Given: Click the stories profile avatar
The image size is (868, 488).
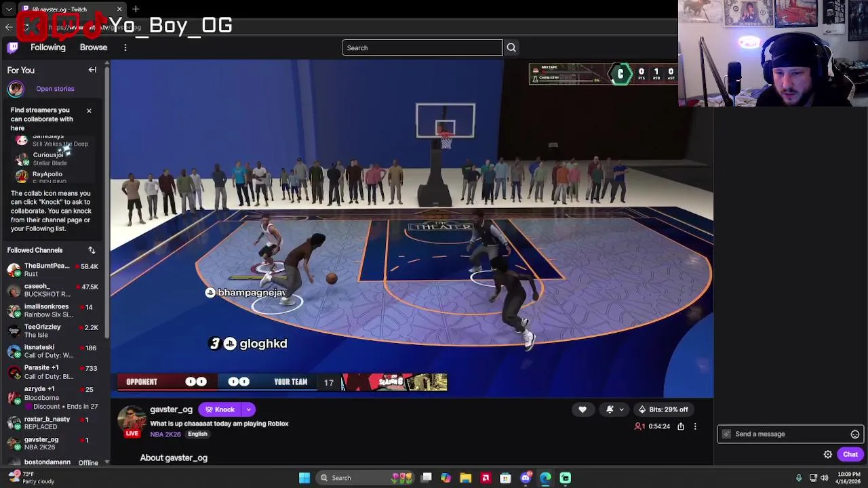Looking at the screenshot, I should tap(16, 89).
